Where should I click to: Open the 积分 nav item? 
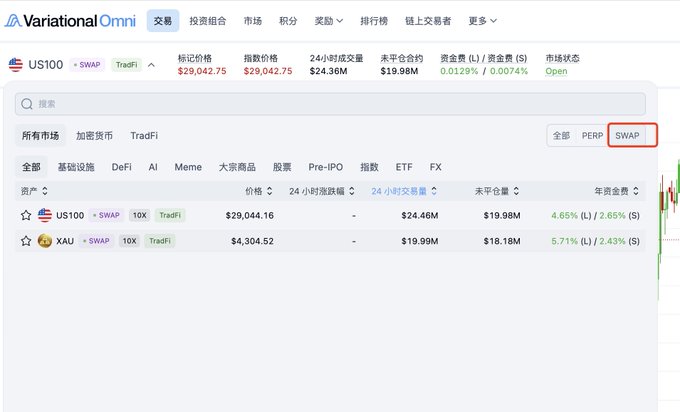click(x=288, y=21)
